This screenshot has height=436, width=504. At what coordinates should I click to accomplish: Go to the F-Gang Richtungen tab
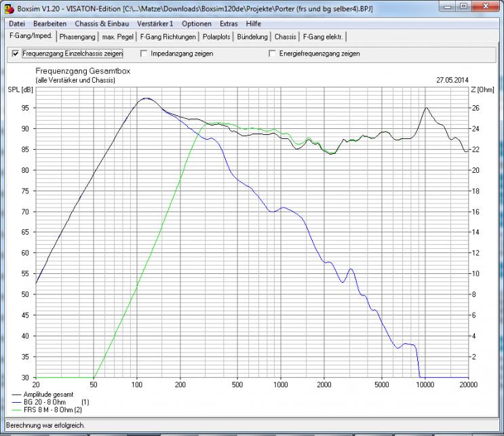(168, 37)
